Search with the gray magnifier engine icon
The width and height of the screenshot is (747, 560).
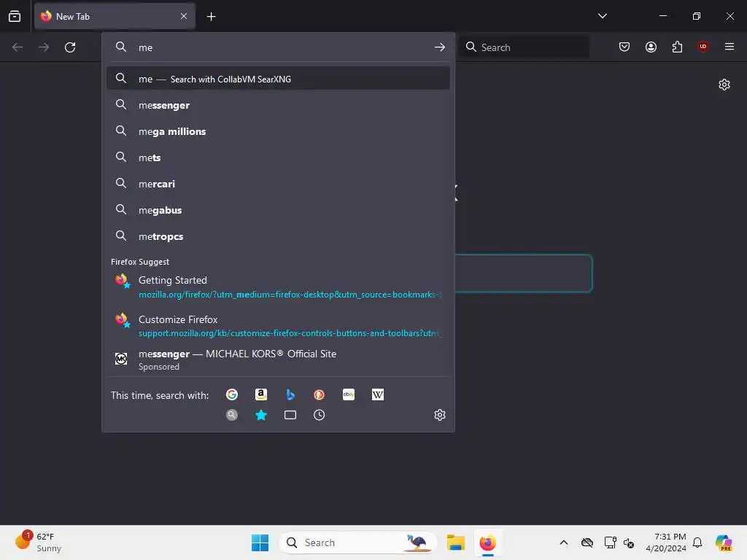pyautogui.click(x=232, y=415)
